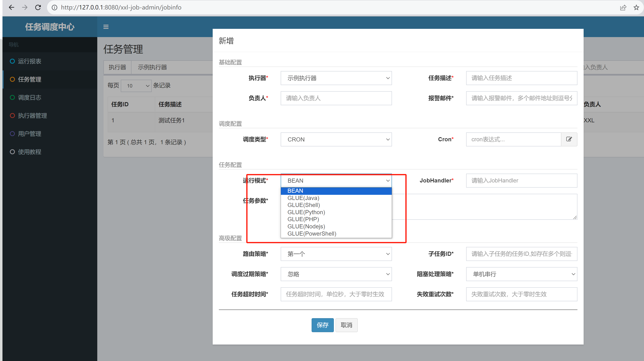Expand the 路由策略 dropdown
The width and height of the screenshot is (644, 361).
pyautogui.click(x=336, y=254)
